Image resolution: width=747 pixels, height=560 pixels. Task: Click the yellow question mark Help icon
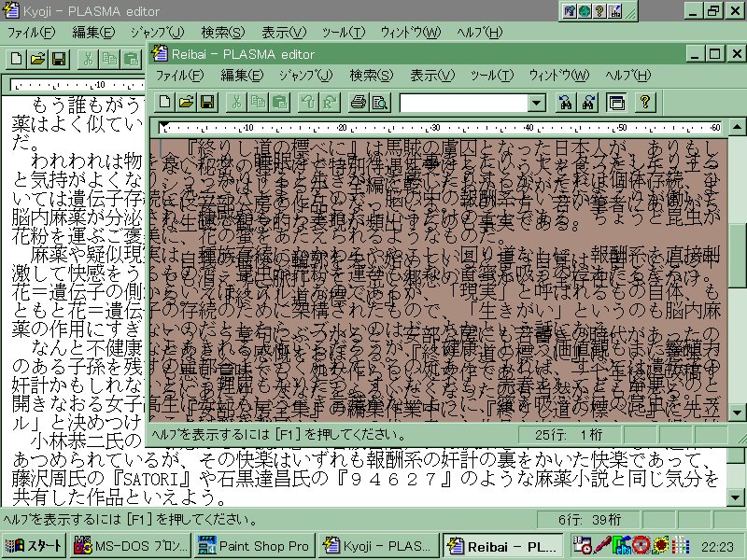(x=645, y=103)
